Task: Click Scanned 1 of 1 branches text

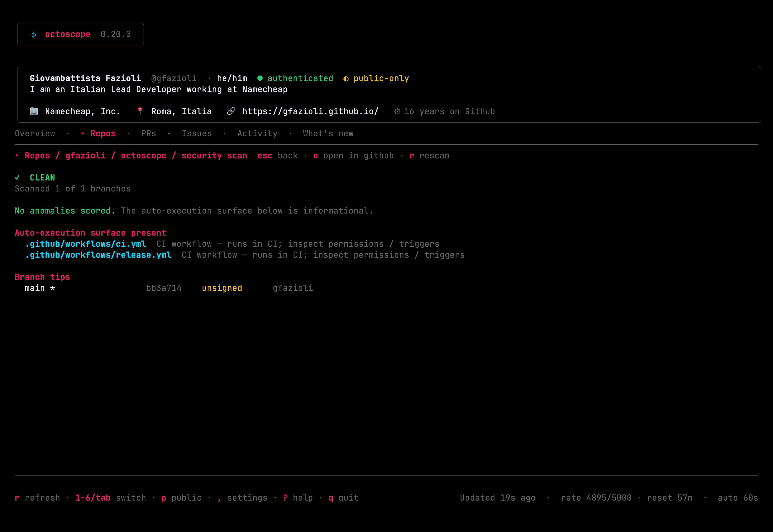Action: (73, 189)
